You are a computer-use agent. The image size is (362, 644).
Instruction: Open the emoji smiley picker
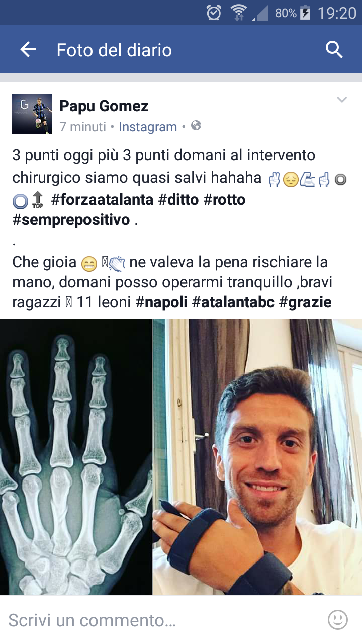(338, 620)
